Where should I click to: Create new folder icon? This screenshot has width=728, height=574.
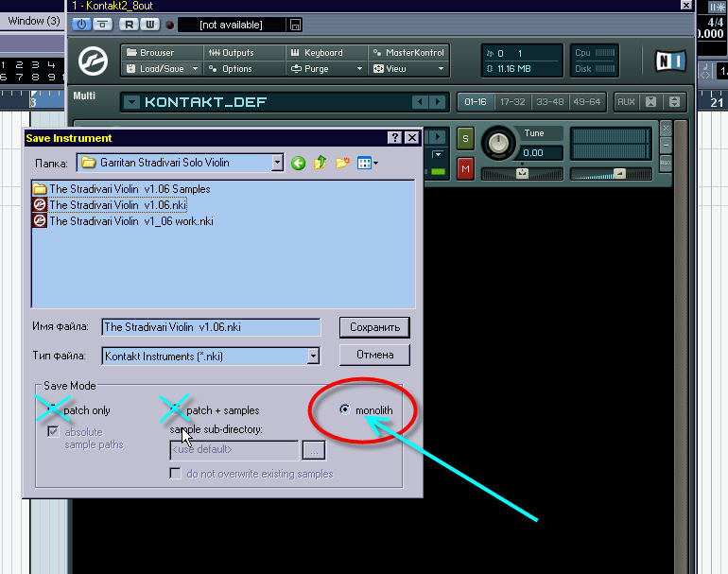[x=342, y=163]
